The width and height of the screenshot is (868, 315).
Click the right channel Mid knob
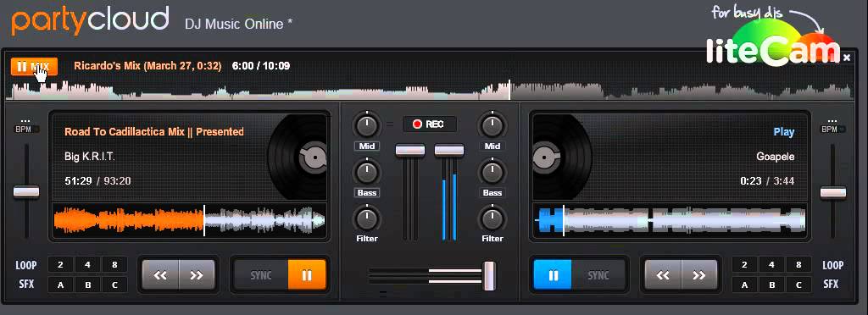(x=492, y=126)
